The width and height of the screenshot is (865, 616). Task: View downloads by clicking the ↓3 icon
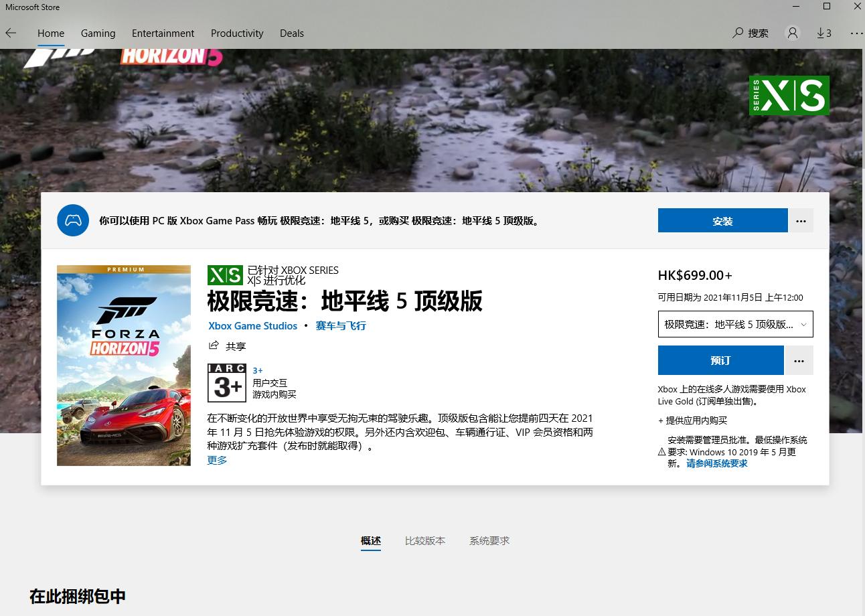[x=823, y=32]
